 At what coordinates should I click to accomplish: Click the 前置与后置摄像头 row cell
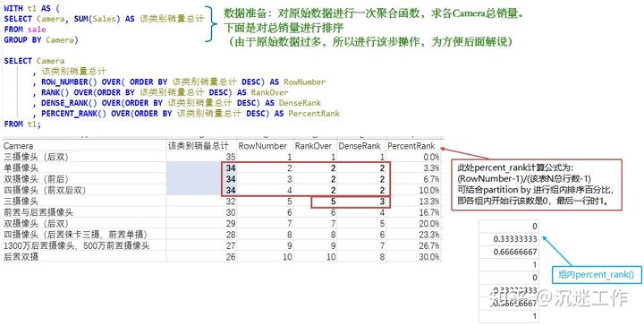point(84,212)
